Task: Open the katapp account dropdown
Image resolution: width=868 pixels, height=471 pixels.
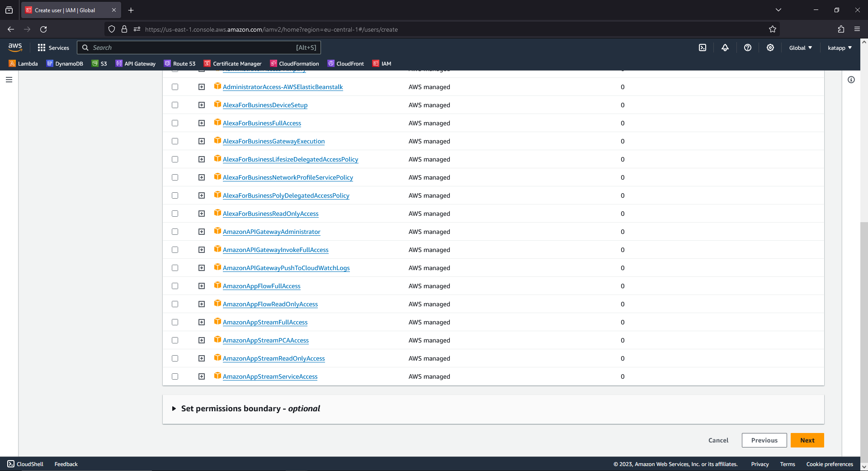Action: (840, 48)
